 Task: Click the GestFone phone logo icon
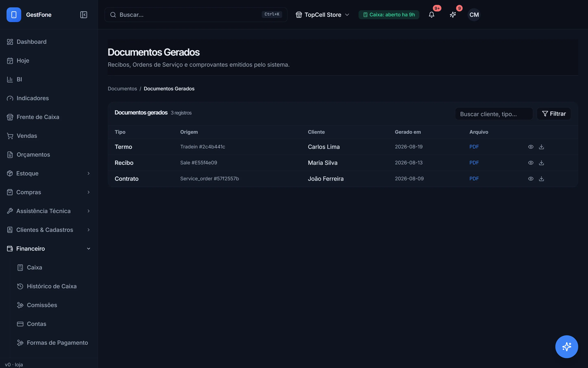(14, 15)
